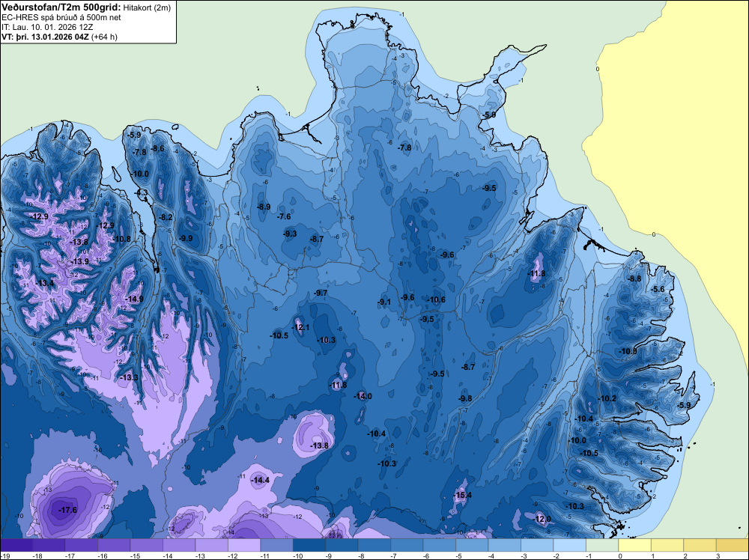Click the -12.0 temperature label
Screen dimensions: 749x560
[542, 519]
